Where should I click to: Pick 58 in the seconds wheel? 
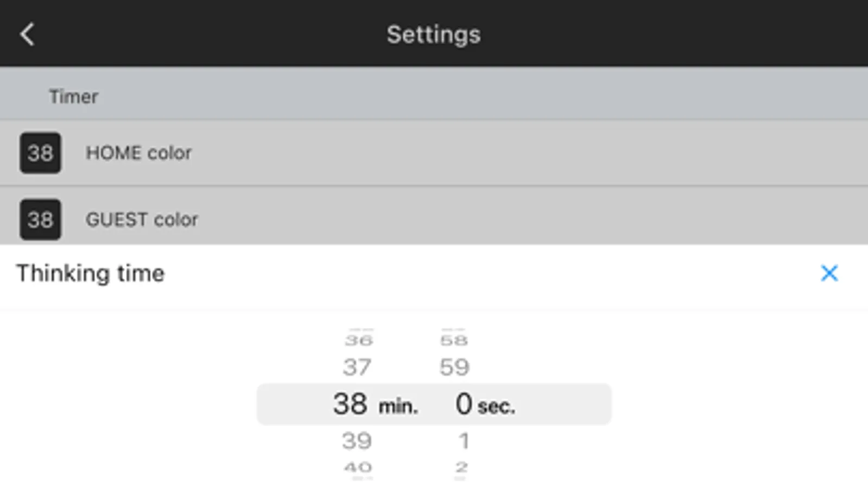[x=454, y=341]
